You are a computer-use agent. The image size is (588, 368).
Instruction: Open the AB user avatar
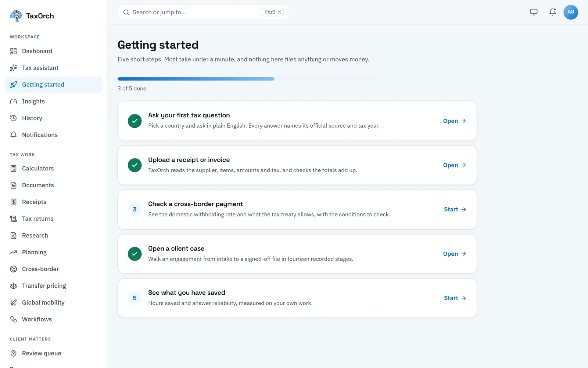571,12
